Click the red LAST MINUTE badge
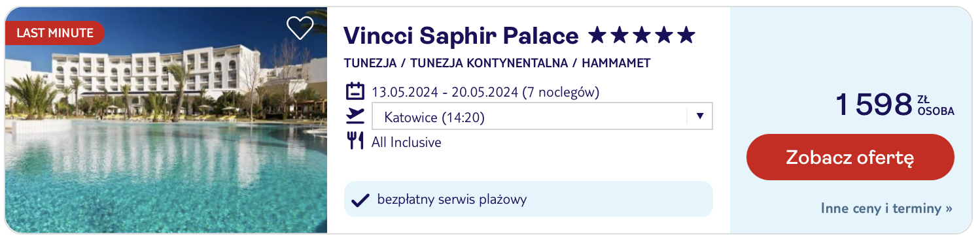This screenshot has height=241, width=980. tap(55, 33)
